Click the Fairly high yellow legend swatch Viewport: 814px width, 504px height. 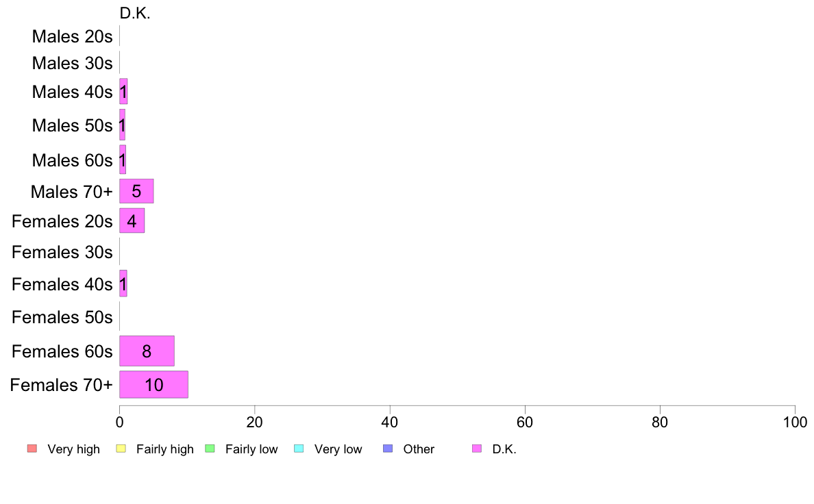coord(121,449)
